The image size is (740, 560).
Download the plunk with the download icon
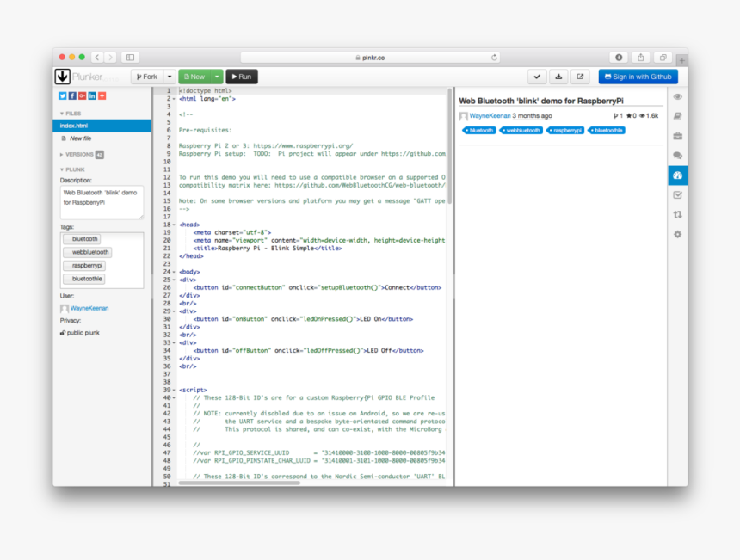click(x=558, y=77)
